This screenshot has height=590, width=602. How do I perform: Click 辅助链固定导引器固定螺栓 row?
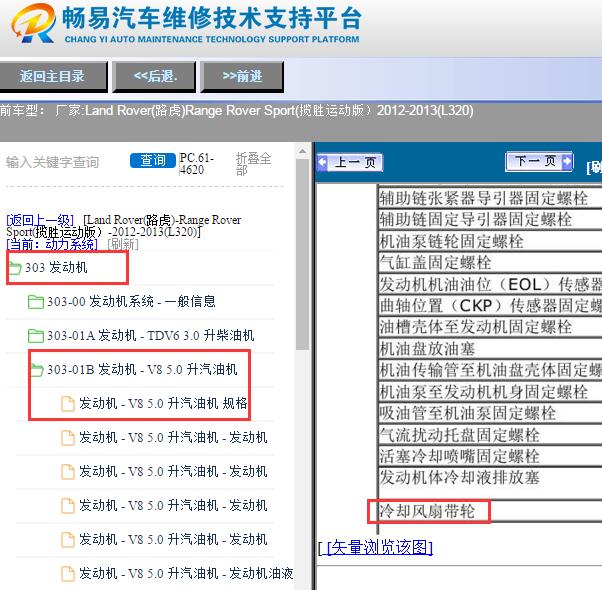pyautogui.click(x=490, y=220)
